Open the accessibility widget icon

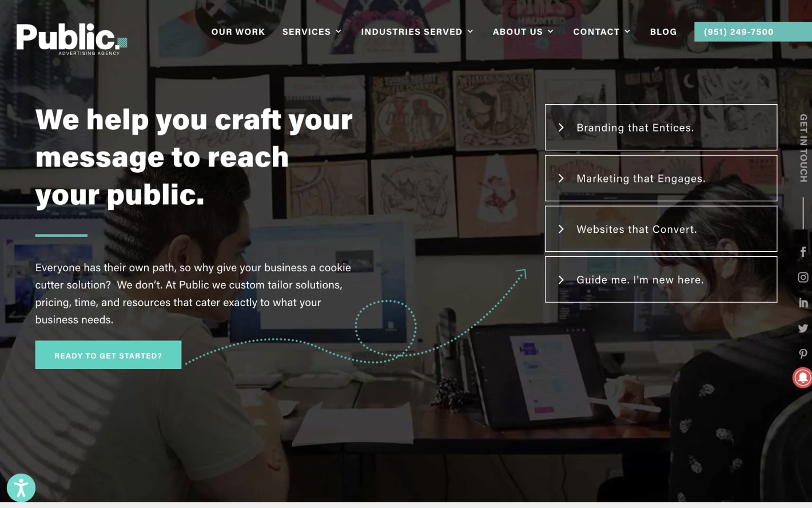click(21, 488)
